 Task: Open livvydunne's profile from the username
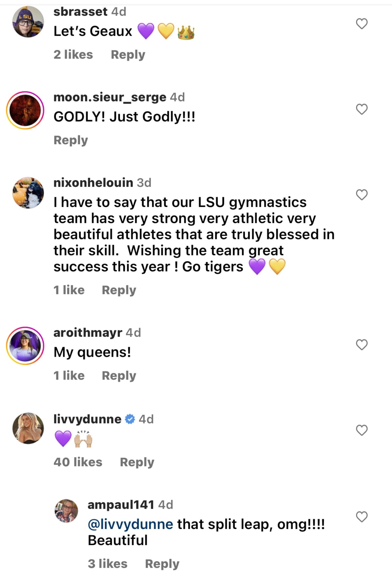tap(87, 419)
